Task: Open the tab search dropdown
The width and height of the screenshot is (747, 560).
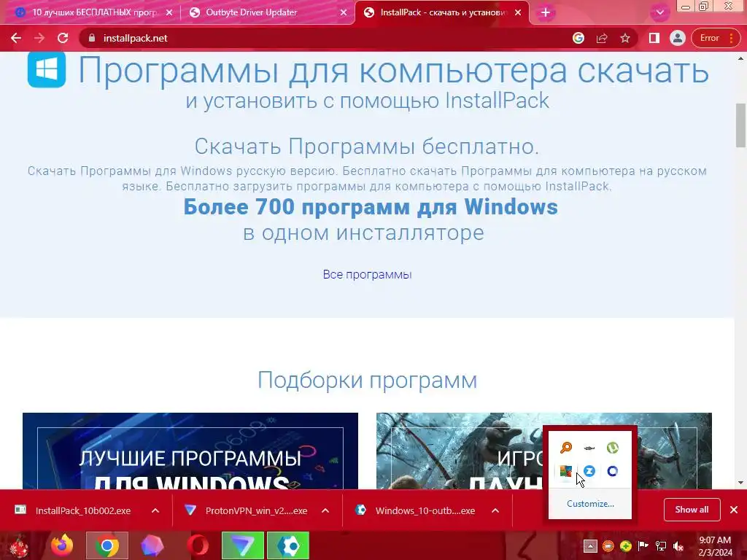Action: [x=659, y=13]
